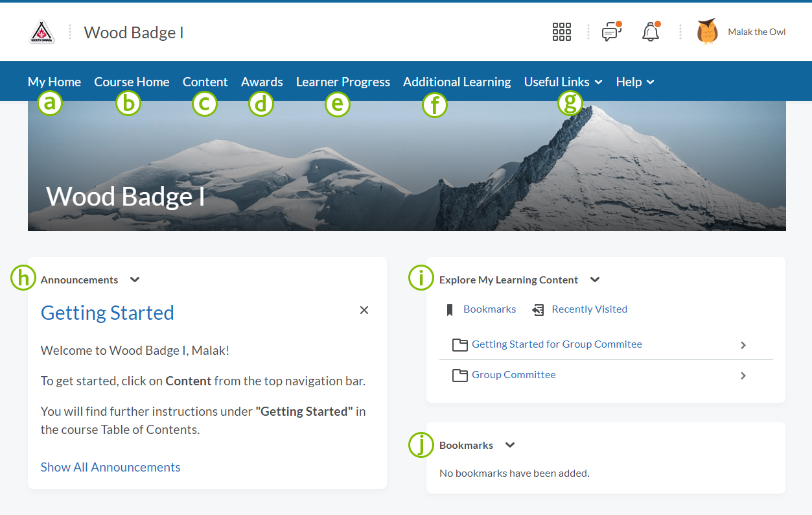Viewport: 812px width, 515px height.
Task: Expand Explore My Learning Content chevron
Action: click(595, 280)
